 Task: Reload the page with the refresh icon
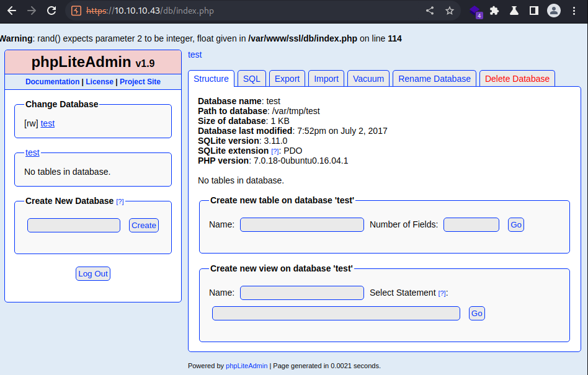click(x=51, y=11)
